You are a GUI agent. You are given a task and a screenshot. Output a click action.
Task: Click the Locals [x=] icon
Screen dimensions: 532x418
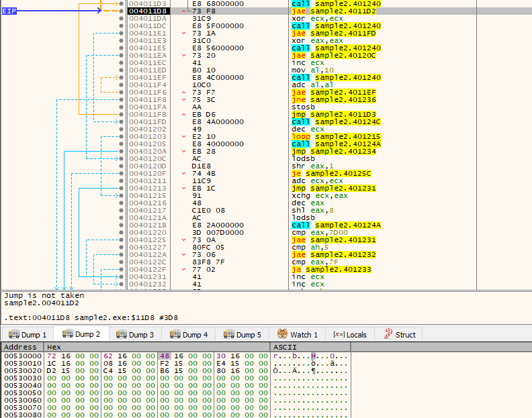pos(339,334)
